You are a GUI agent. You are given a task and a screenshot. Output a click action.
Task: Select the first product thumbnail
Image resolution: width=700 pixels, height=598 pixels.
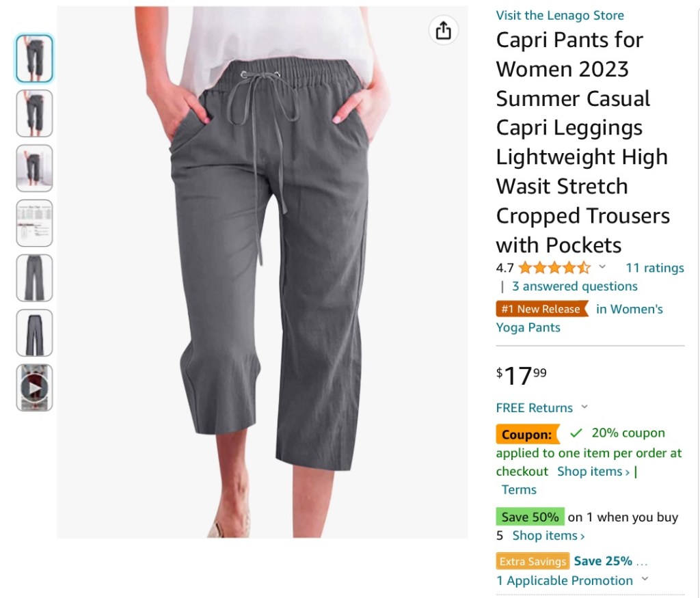pyautogui.click(x=34, y=59)
